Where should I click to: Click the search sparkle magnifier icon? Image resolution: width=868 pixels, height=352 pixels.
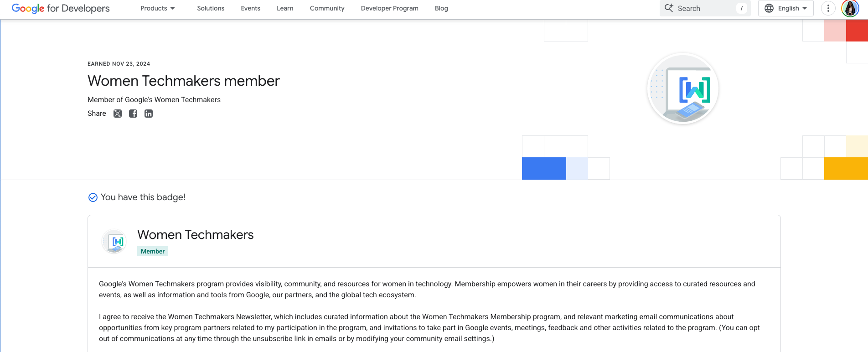[x=669, y=8]
